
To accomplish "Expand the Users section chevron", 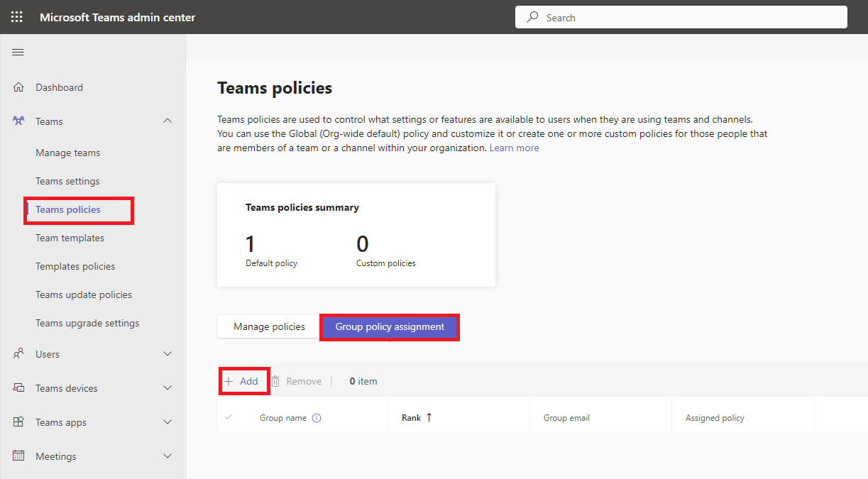I will (167, 353).
